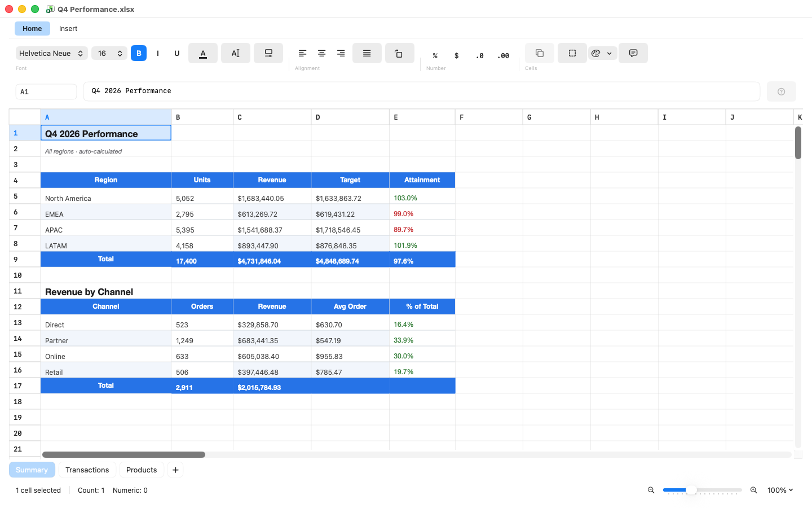
Task: Click the horizontal scrollbar thumb
Action: tap(124, 454)
